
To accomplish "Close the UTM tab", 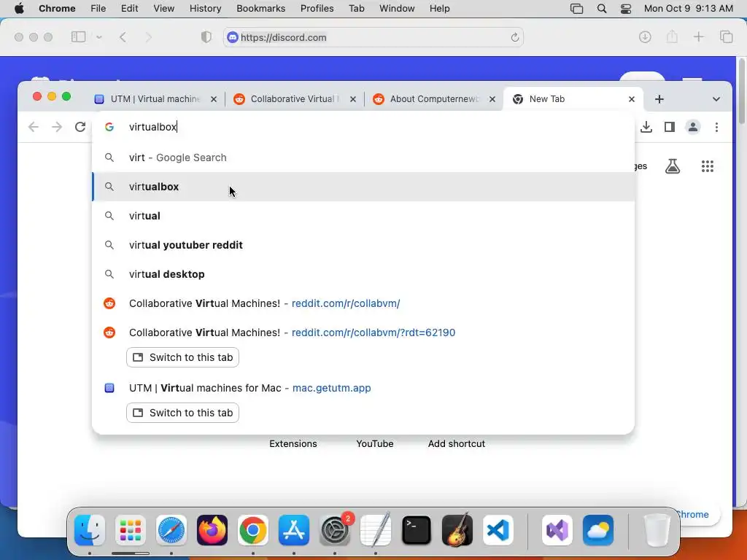I will (x=214, y=99).
